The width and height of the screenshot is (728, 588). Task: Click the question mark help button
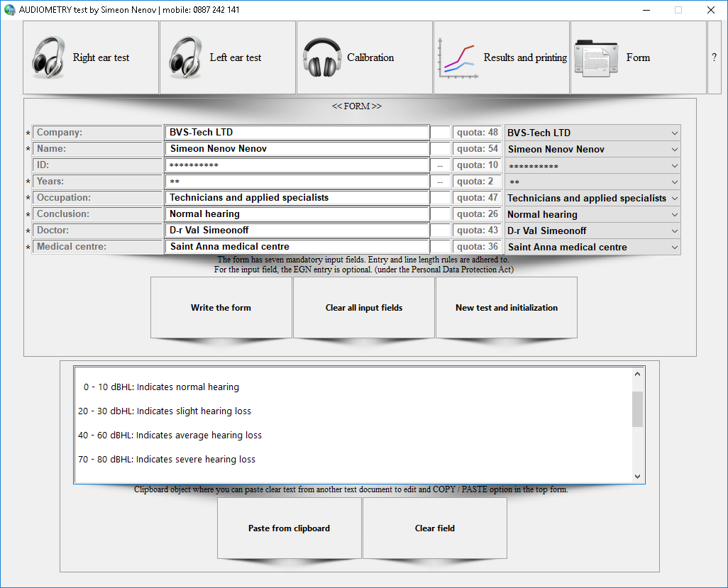[714, 58]
